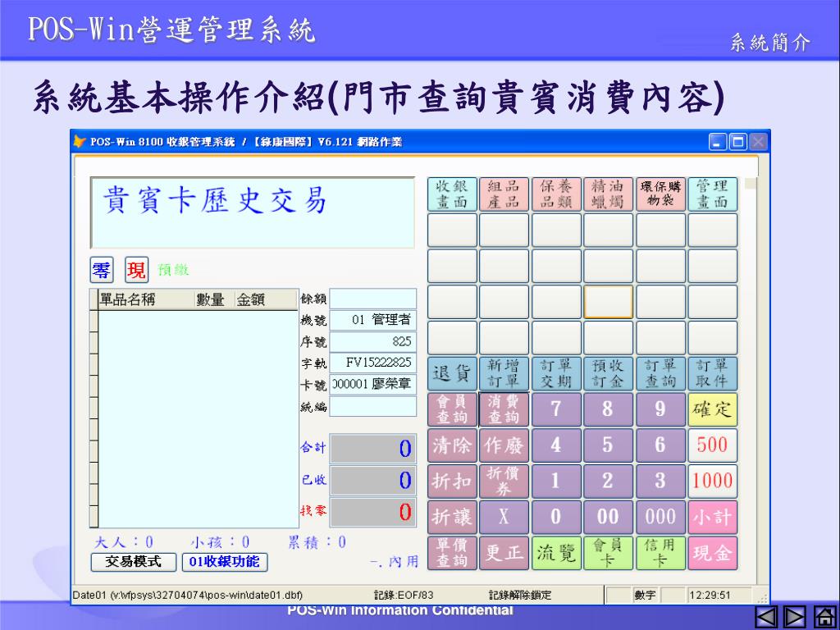Click the 作廢 void button
Screen dimensions: 840x630
(504, 445)
